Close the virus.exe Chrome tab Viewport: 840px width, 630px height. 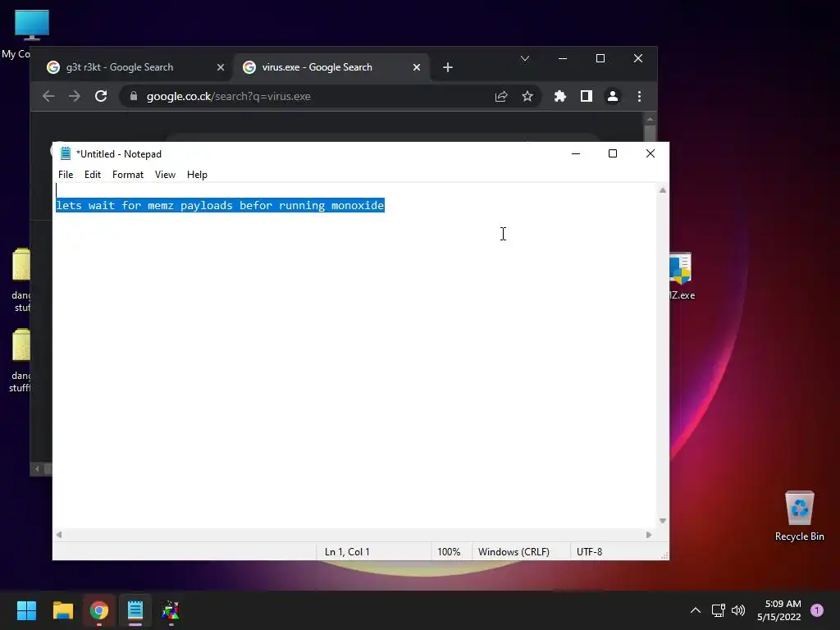416,67
